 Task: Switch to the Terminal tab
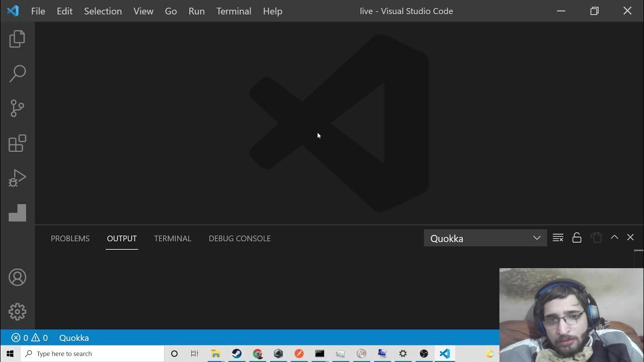(x=173, y=238)
